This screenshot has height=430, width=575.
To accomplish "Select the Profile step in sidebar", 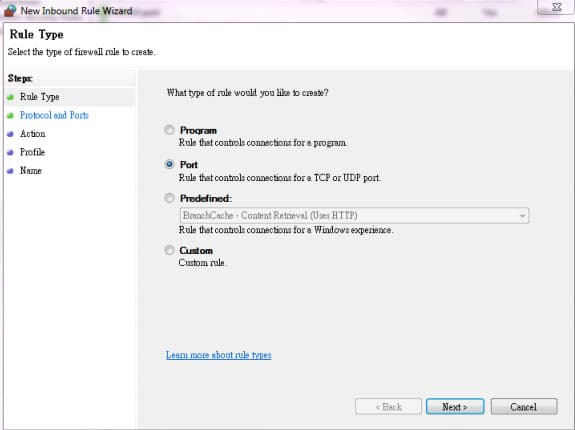I will pos(32,152).
